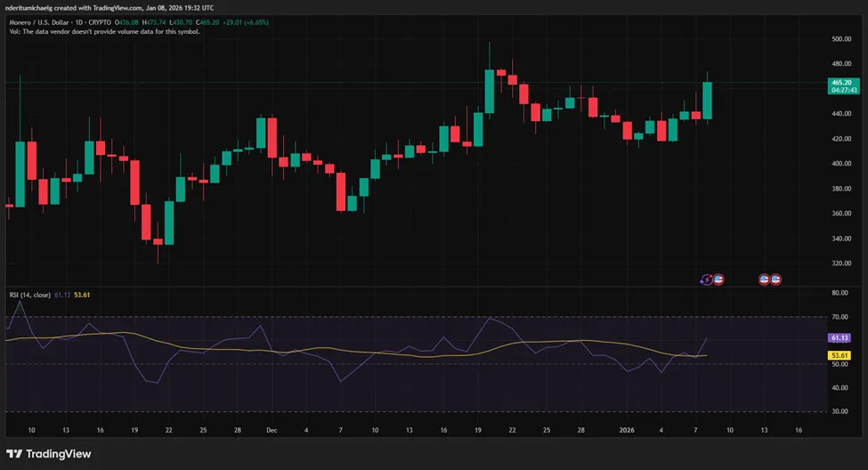Click the latest green candle on the chart
The height and width of the screenshot is (470, 868).
707,100
